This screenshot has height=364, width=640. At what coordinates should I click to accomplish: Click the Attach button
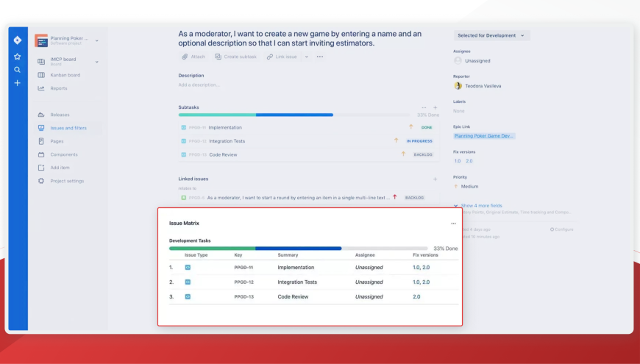coord(193,57)
